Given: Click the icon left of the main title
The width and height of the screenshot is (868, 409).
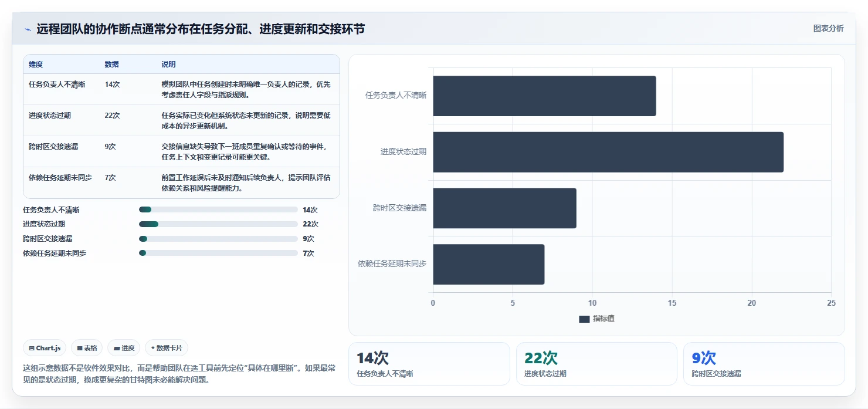Looking at the screenshot, I should [28, 29].
